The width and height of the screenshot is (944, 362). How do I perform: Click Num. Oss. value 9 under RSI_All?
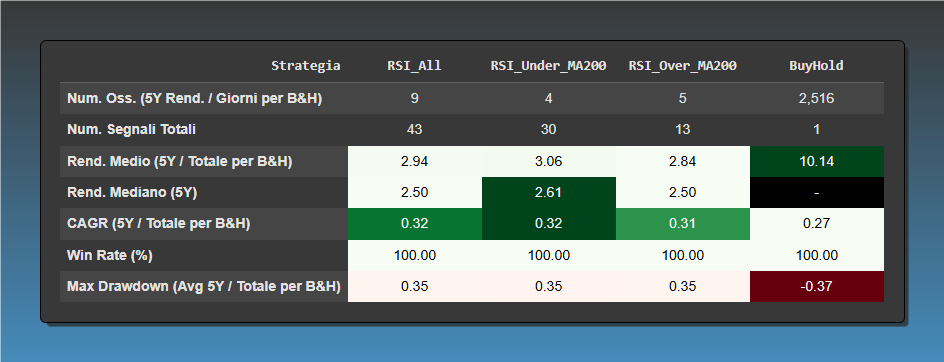click(415, 98)
